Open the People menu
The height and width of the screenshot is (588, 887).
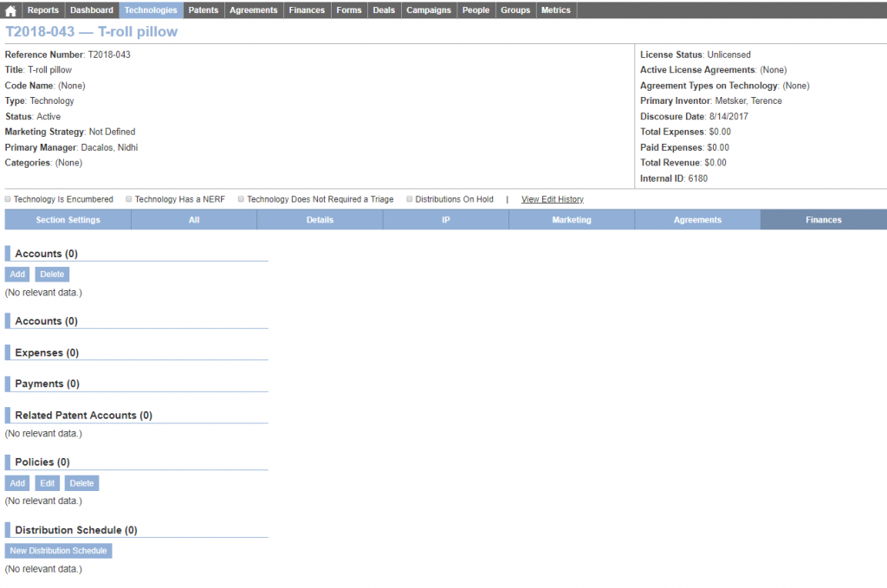click(x=476, y=10)
